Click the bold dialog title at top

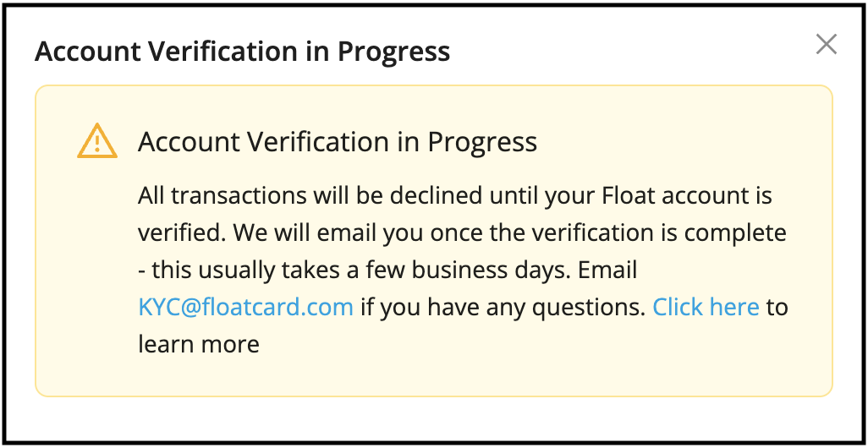(x=242, y=52)
